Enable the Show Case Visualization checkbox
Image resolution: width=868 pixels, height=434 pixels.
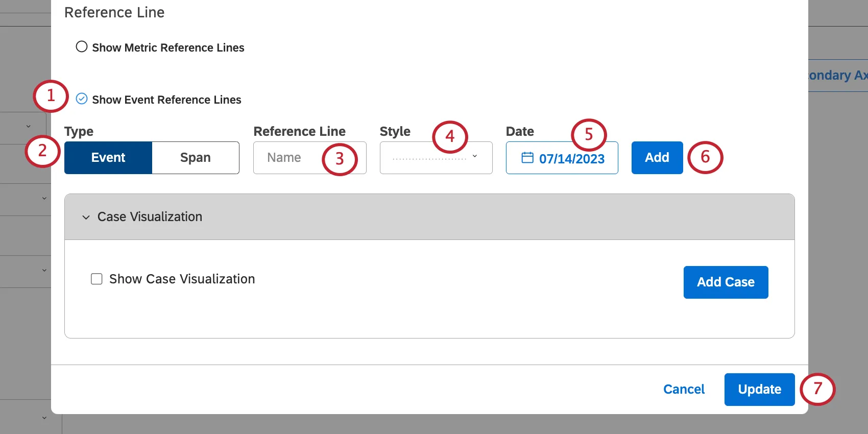(x=97, y=279)
